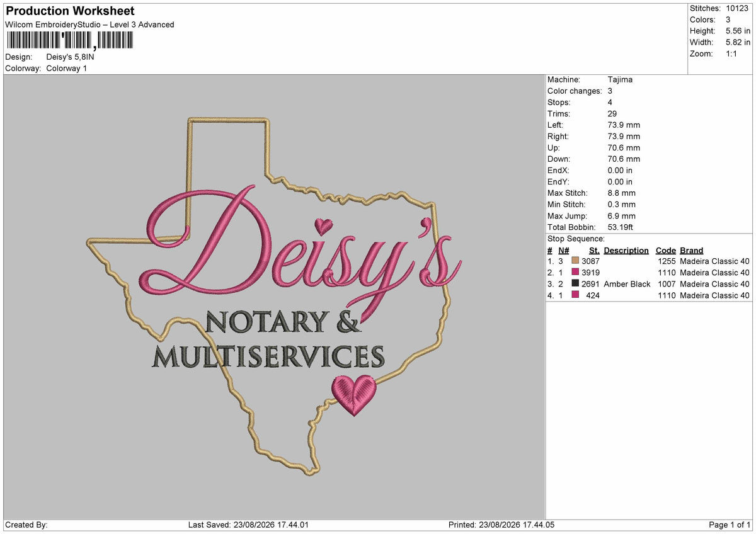This screenshot has height=534, width=756.
Task: Click the Texas embroidery design preview
Action: [x=273, y=297]
